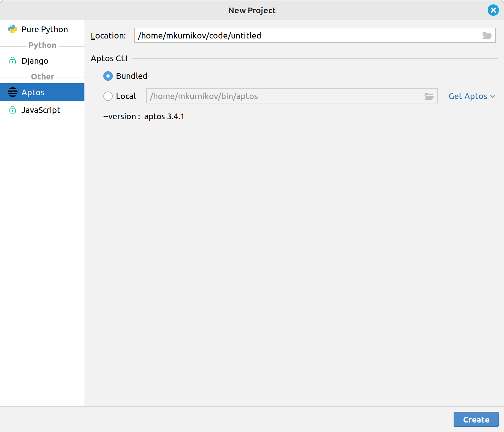Click the Create button
Viewport: 504px width, 432px height.
point(476,419)
